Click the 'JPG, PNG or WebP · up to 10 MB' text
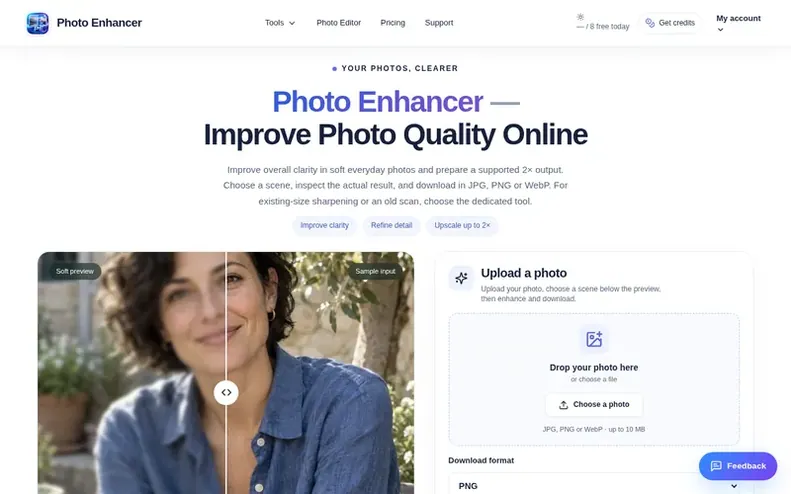Image resolution: width=791 pixels, height=494 pixels. [x=594, y=429]
